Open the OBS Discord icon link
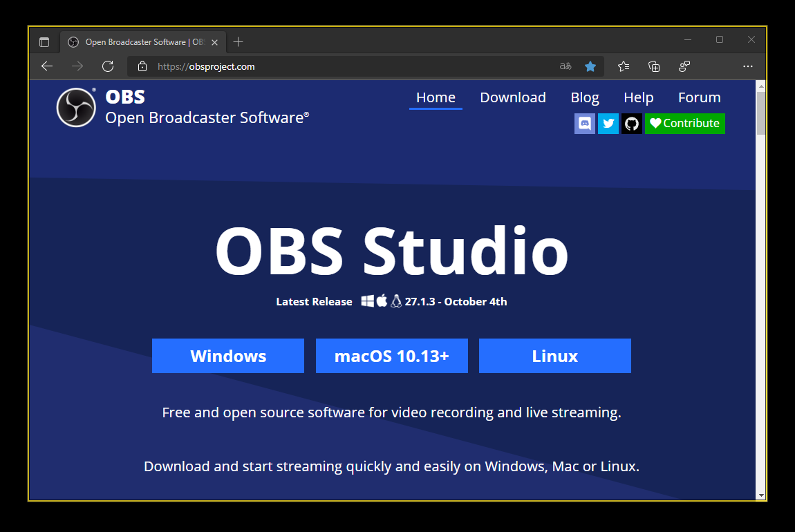This screenshot has width=795, height=532. [x=585, y=124]
